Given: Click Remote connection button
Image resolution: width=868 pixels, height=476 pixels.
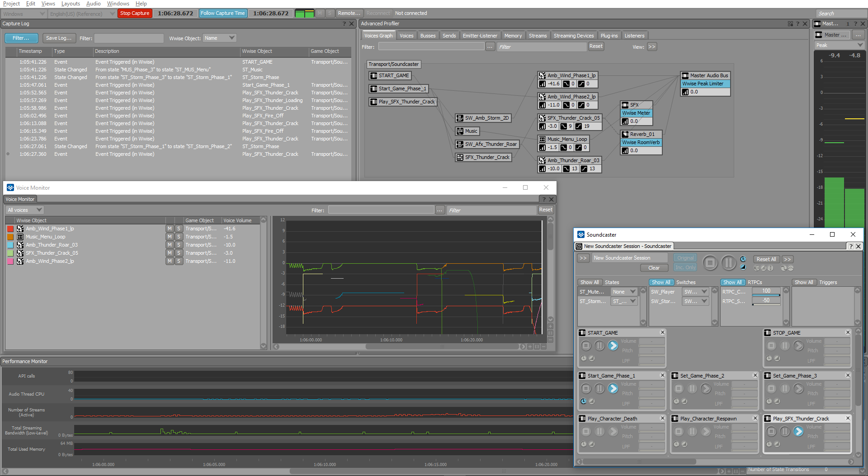Looking at the screenshot, I should 349,13.
